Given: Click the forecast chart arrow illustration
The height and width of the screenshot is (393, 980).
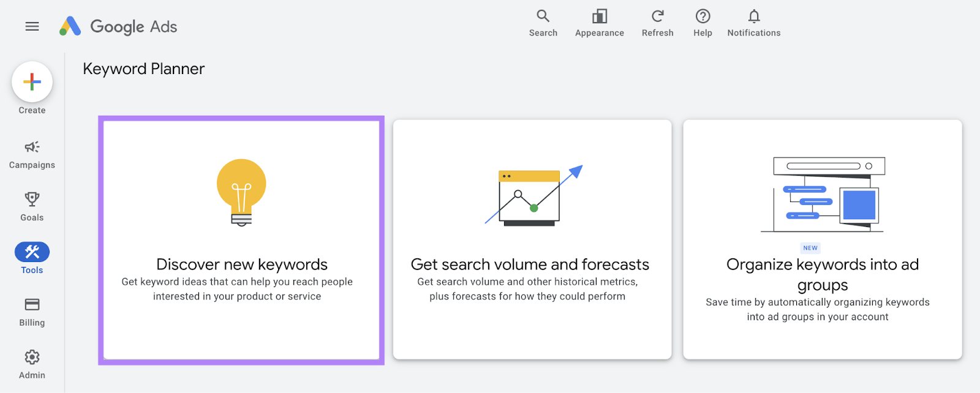Looking at the screenshot, I should click(532, 196).
